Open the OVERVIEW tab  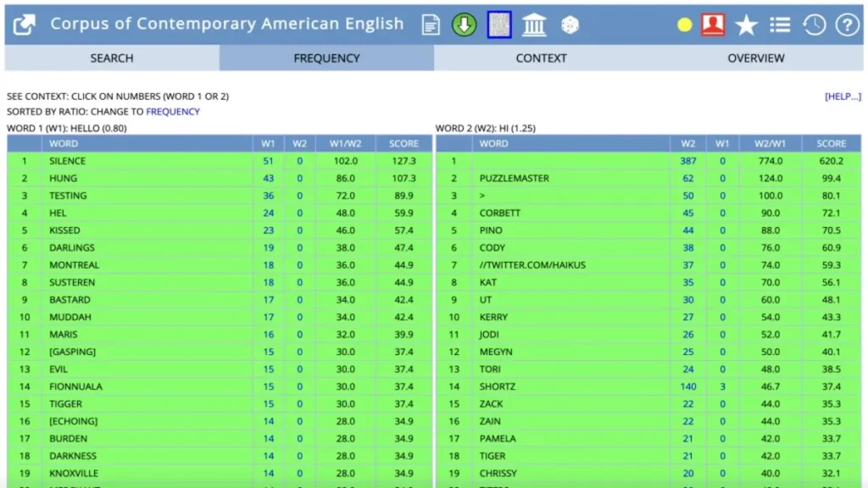pos(755,58)
